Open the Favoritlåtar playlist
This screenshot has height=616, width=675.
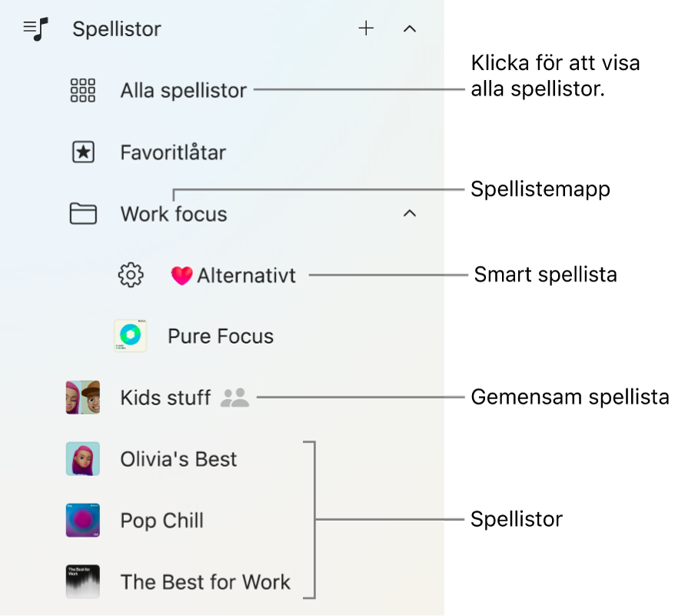click(x=172, y=152)
